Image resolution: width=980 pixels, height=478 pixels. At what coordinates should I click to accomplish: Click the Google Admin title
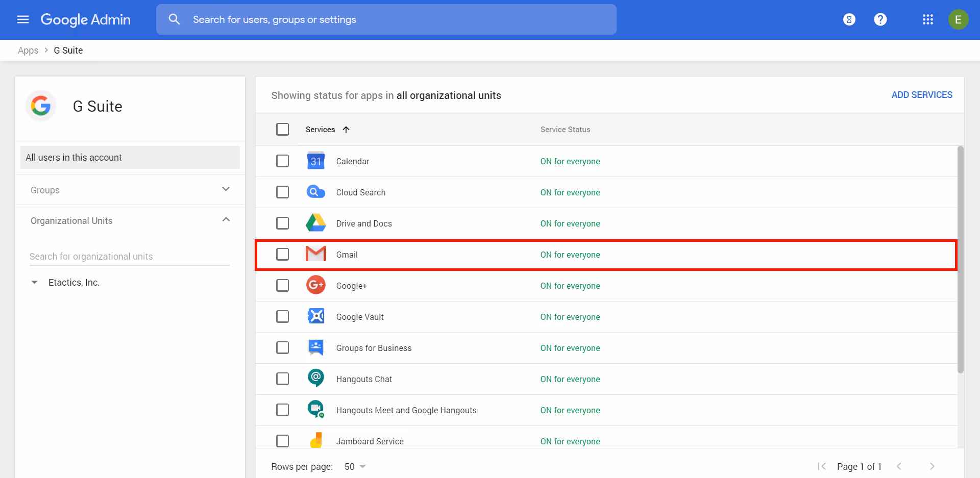click(x=86, y=19)
